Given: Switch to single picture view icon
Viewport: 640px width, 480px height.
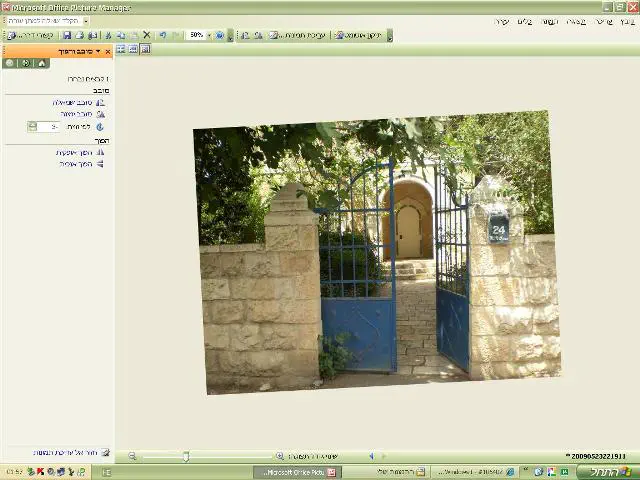Looking at the screenshot, I should (x=145, y=49).
